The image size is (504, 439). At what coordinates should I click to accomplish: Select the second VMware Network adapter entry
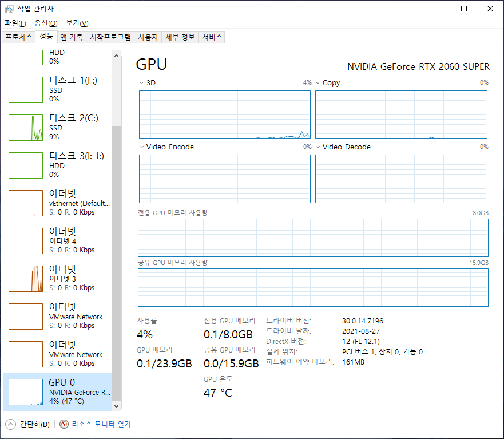click(x=57, y=354)
